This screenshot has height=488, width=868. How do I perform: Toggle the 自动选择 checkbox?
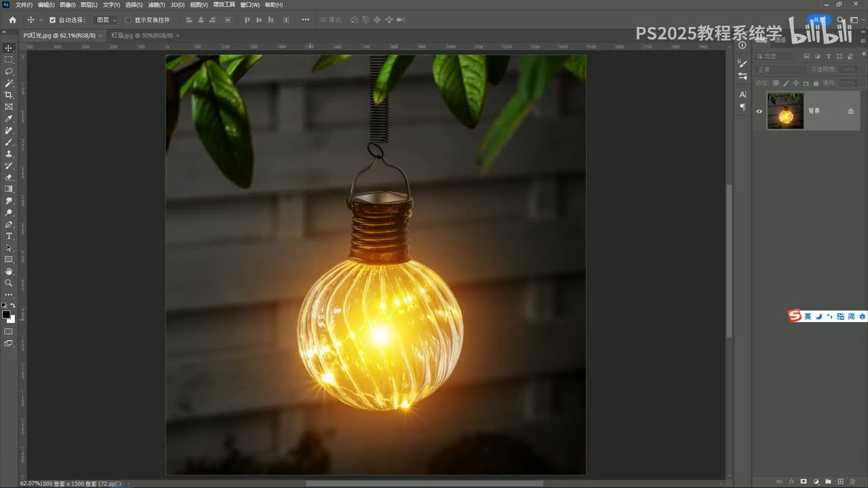pos(53,20)
